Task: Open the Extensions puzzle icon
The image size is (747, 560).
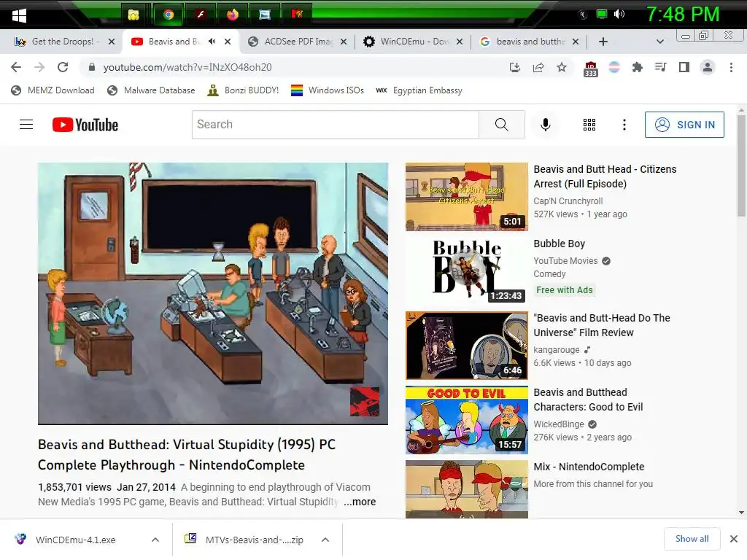Action: pos(637,67)
